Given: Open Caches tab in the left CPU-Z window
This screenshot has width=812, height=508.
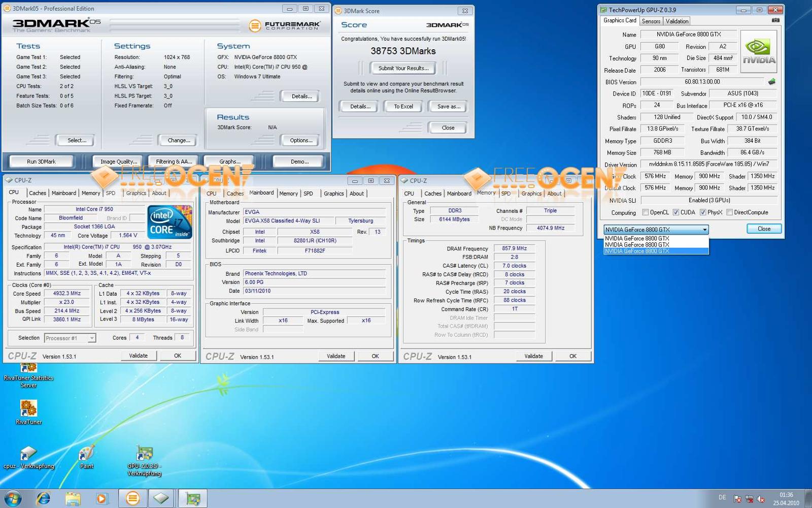Looking at the screenshot, I should pos(38,193).
